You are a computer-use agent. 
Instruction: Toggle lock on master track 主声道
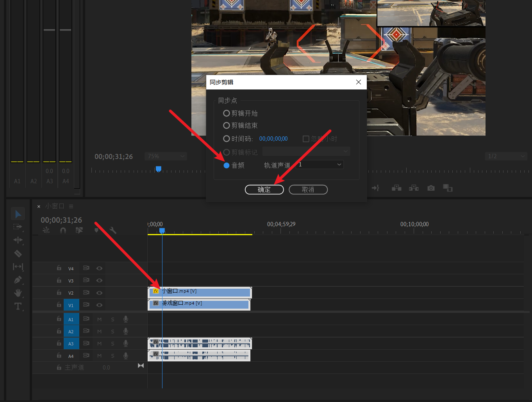pyautogui.click(x=59, y=367)
